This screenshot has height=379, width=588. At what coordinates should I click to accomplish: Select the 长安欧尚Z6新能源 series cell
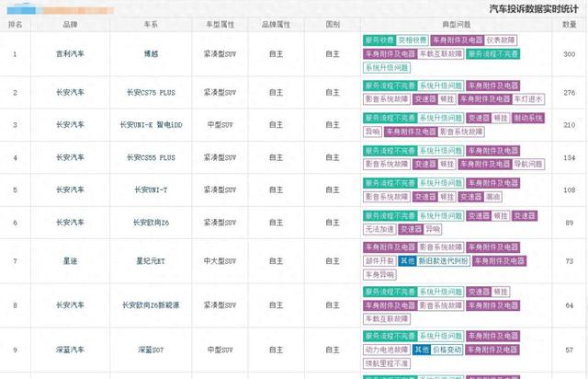[151, 305]
